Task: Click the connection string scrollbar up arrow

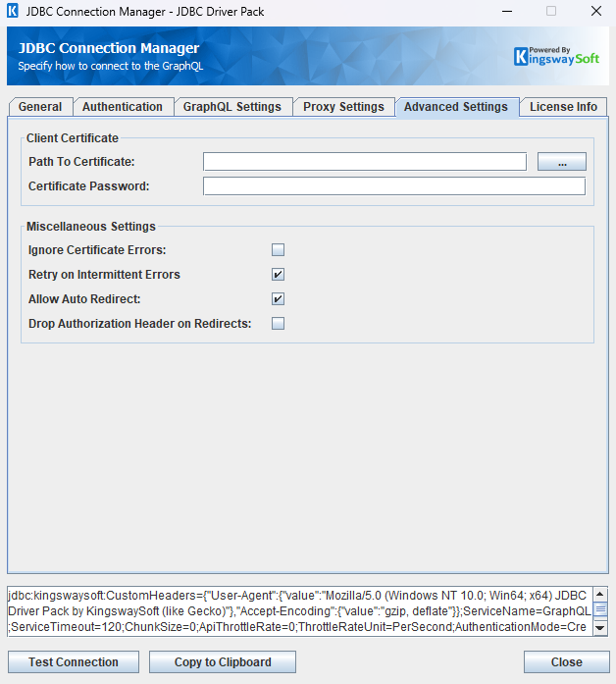Action: 600,594
